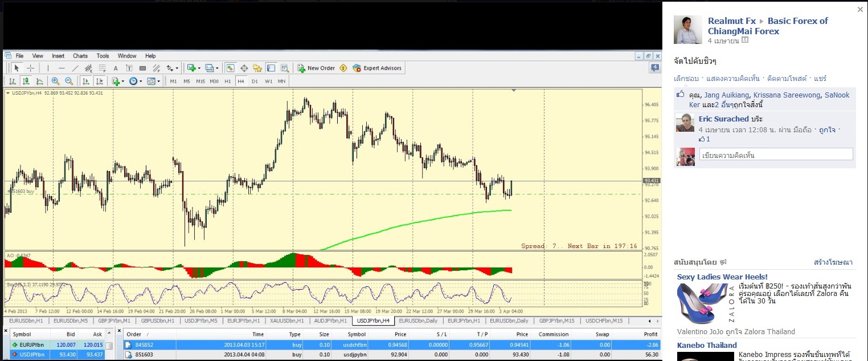Viewport: 868px width, 361px height.
Task: Click the แชร์ share link
Action: tap(820, 78)
